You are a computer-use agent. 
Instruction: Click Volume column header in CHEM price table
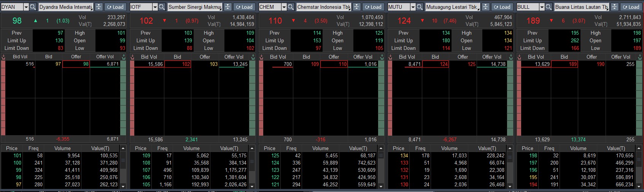pos(320,148)
